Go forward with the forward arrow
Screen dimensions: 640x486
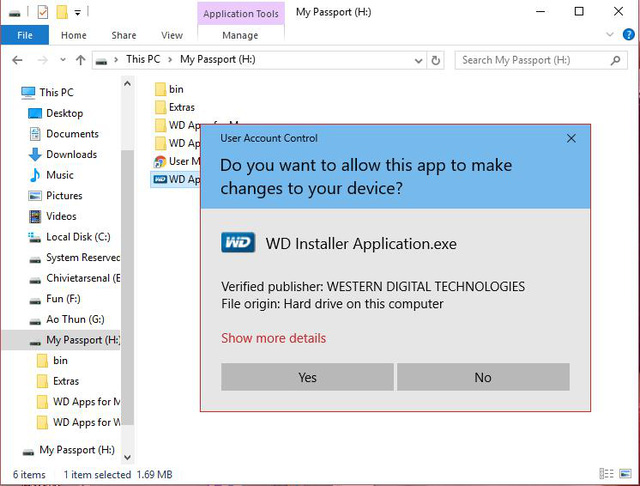coord(42,60)
